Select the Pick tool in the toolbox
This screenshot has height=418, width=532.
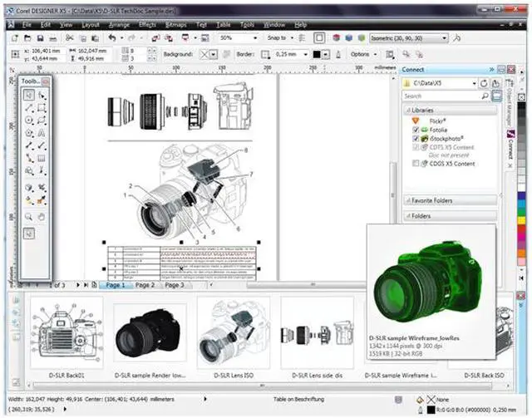[28, 96]
